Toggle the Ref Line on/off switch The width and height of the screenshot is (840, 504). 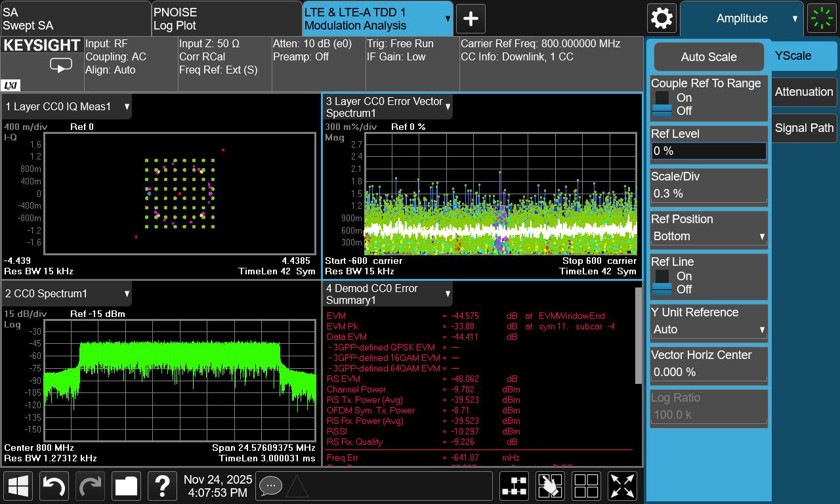click(662, 283)
